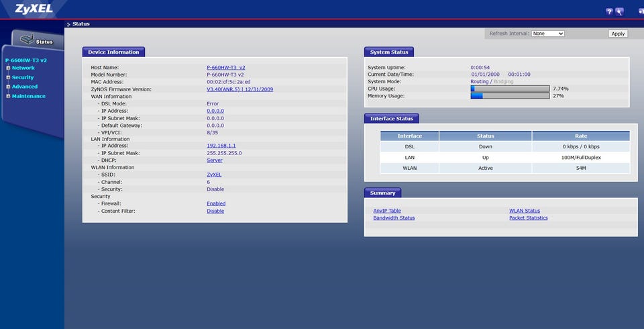Click the DSL status 'Down' cell

[486, 147]
